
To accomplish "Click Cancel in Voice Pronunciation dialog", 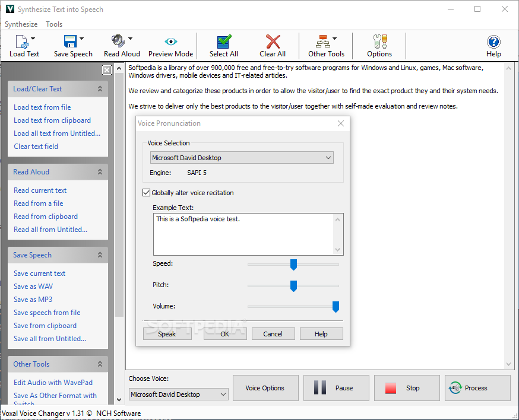I will click(x=273, y=333).
